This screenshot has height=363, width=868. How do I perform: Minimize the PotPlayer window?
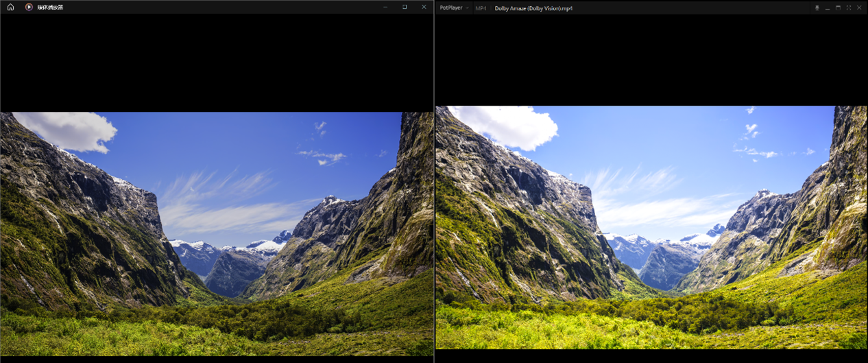(828, 8)
